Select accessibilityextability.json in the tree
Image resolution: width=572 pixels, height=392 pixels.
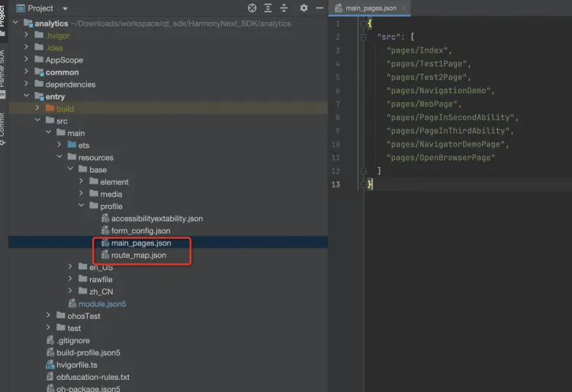click(x=156, y=219)
